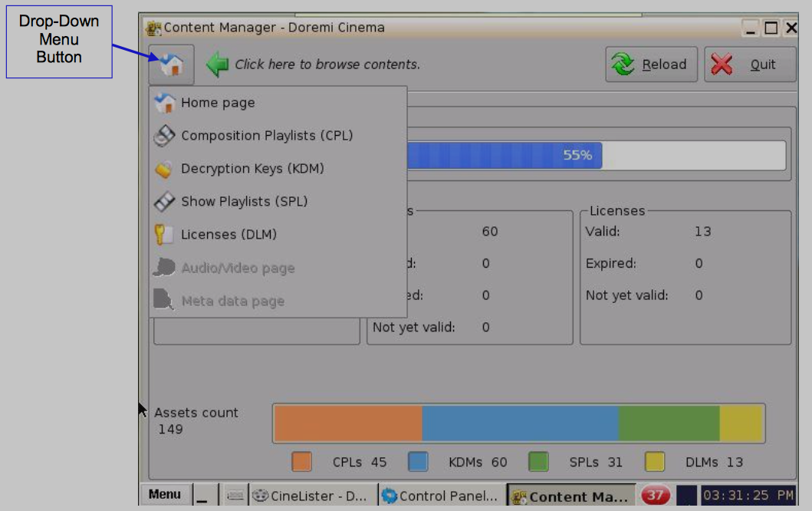The height and width of the screenshot is (511, 812).
Task: Switch to CineLister in the taskbar
Action: tap(314, 496)
